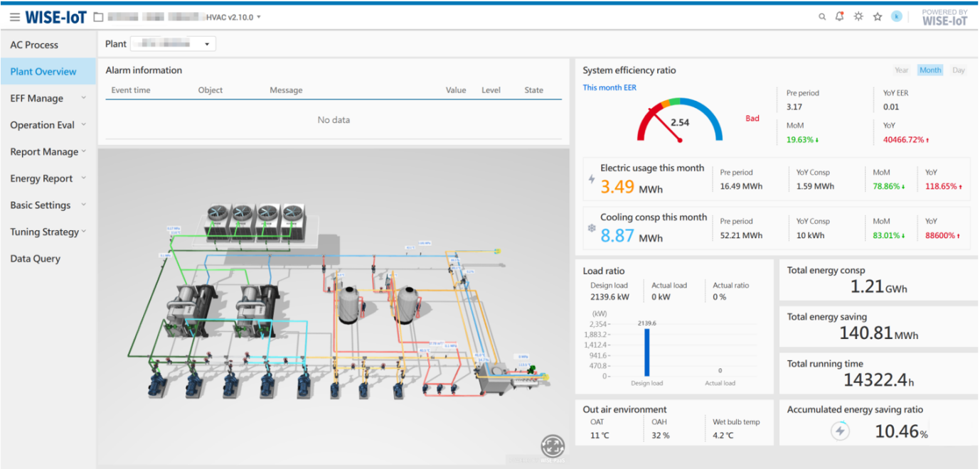Click the search magnifier icon in header

[822, 17]
